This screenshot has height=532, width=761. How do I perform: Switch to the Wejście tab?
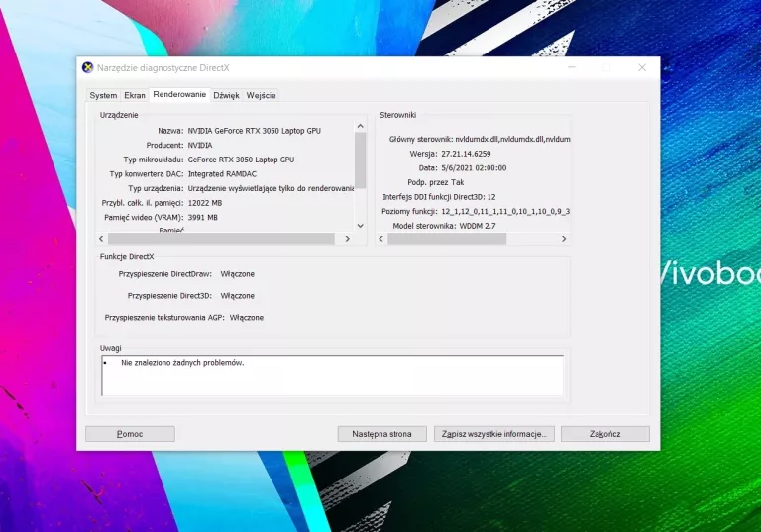[x=262, y=96]
